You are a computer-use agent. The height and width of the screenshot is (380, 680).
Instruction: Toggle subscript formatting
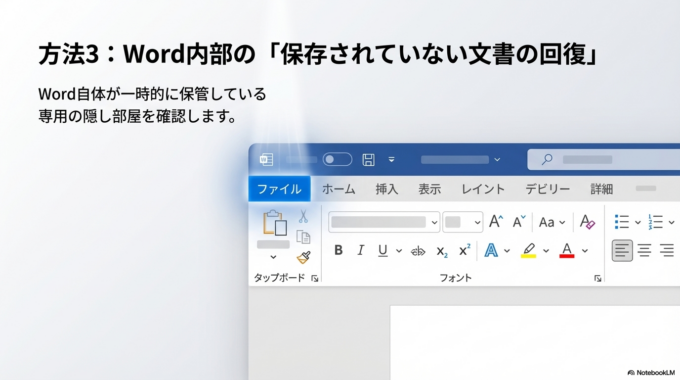pyautogui.click(x=441, y=251)
